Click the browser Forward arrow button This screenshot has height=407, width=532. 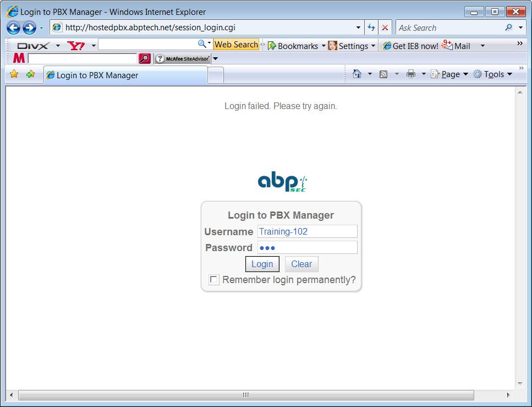click(30, 28)
